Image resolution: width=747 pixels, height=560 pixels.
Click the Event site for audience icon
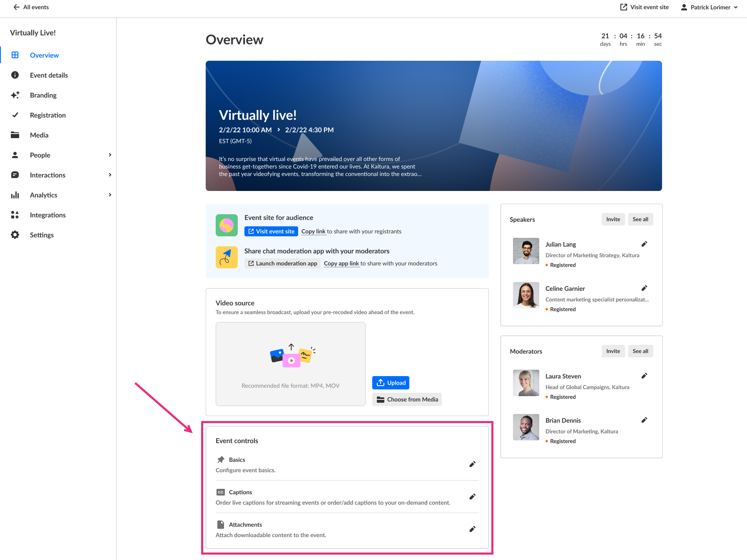[227, 225]
